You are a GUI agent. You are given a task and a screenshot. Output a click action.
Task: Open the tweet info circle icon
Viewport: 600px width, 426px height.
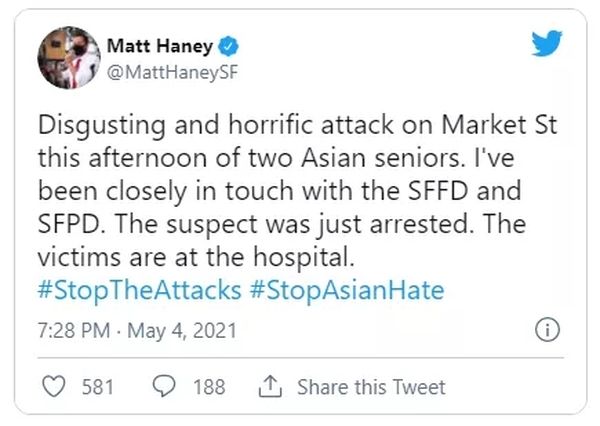click(x=547, y=330)
